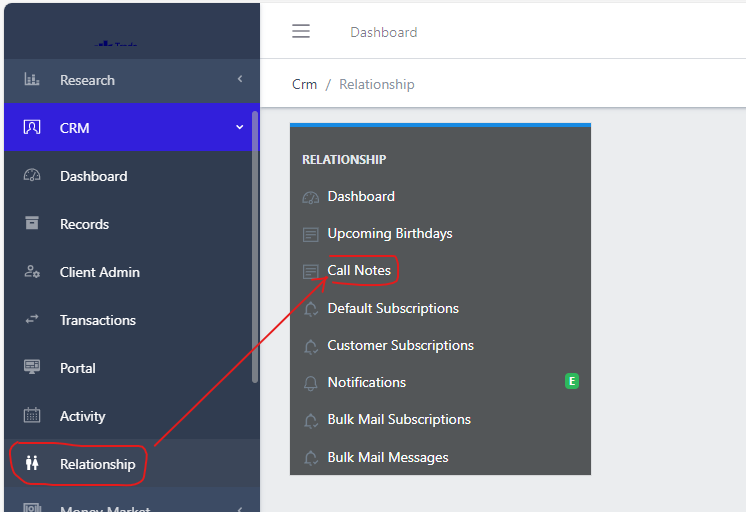
Task: Click the Call Notes list icon
Action: 311,271
